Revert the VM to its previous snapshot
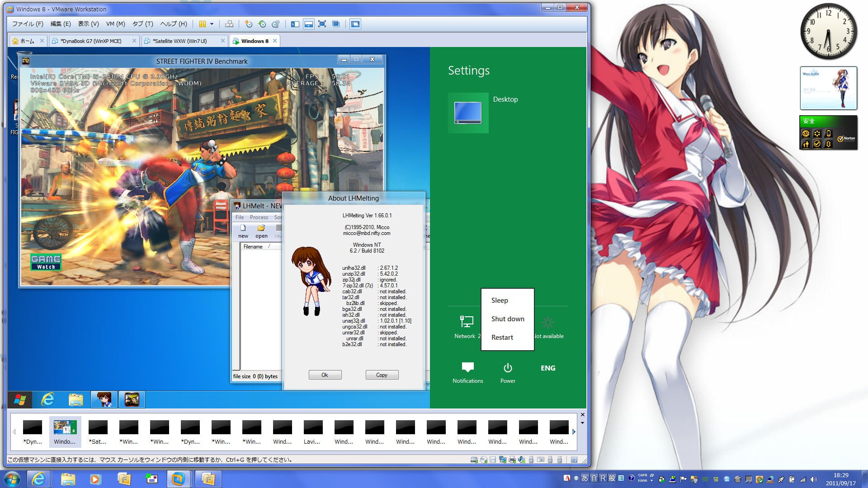The image size is (868, 488). (x=262, y=24)
